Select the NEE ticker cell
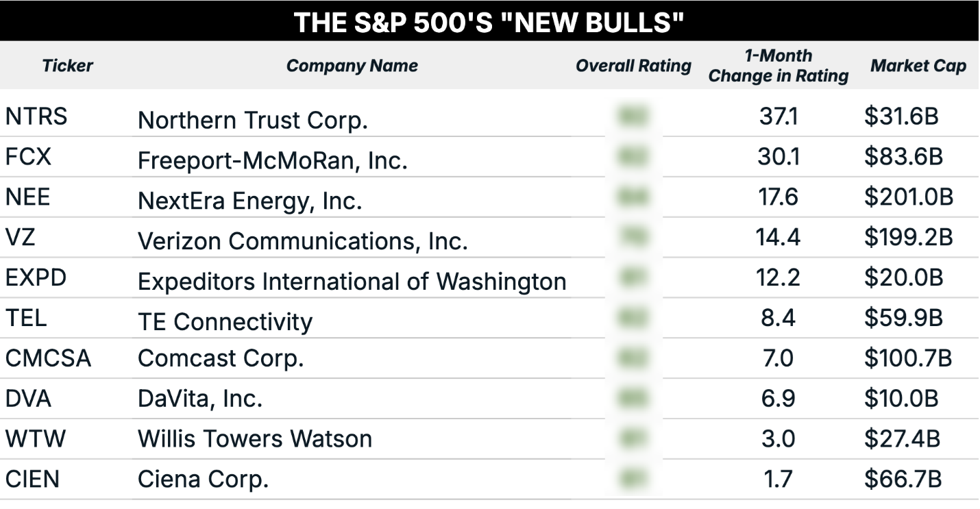The width and height of the screenshot is (980, 509). click(28, 198)
